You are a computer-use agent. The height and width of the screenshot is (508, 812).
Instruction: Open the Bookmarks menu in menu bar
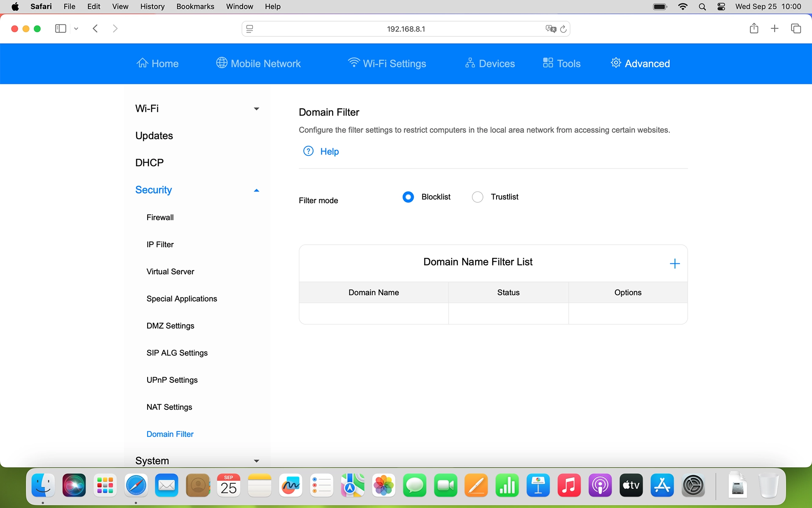click(195, 6)
